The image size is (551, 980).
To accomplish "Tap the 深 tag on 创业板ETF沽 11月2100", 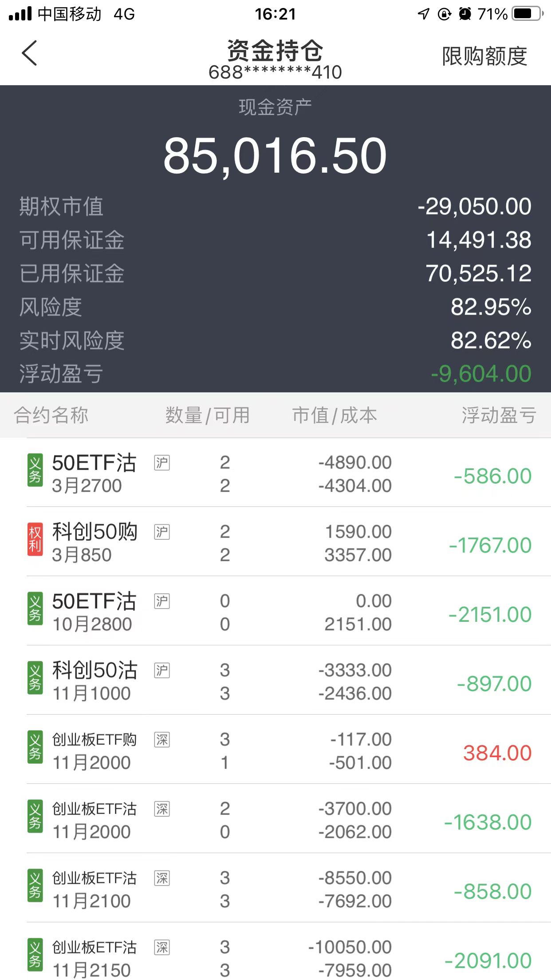I will [162, 878].
